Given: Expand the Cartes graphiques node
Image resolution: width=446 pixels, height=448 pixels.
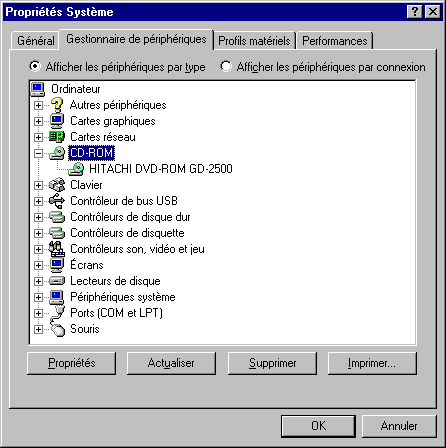Looking at the screenshot, I should click(38, 121).
